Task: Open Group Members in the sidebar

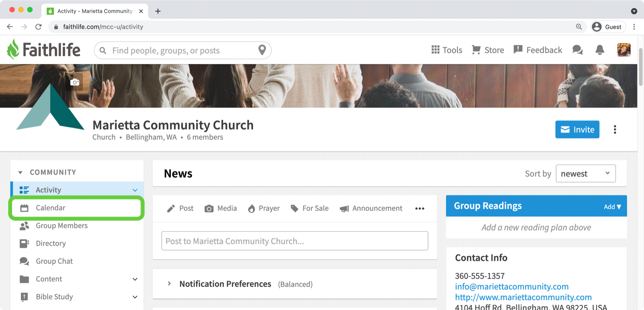Action: (77, 225)
